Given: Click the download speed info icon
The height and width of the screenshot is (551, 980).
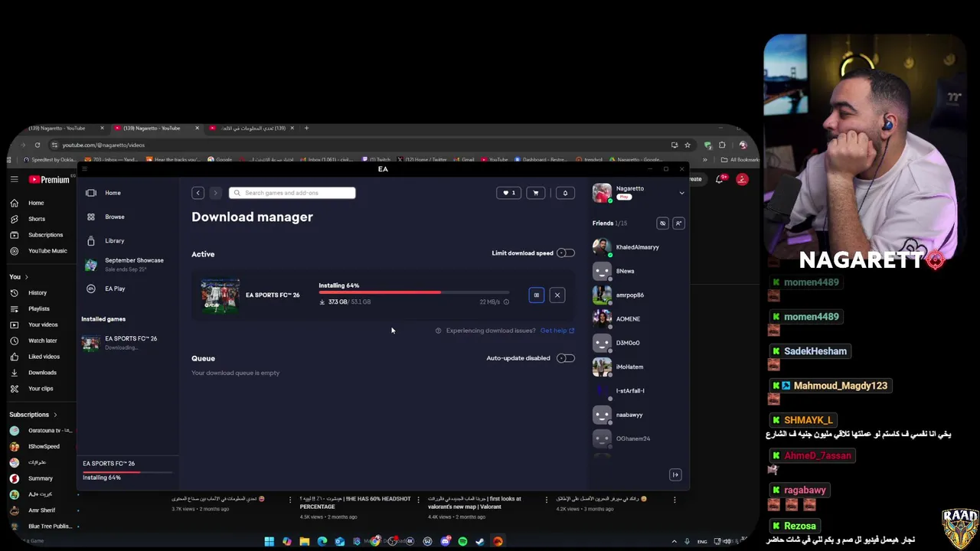Looking at the screenshot, I should pos(506,302).
